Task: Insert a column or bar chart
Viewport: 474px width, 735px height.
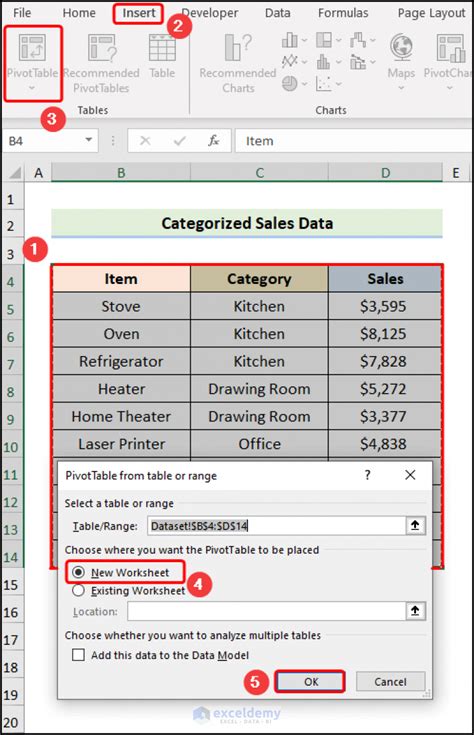Action: point(290,40)
